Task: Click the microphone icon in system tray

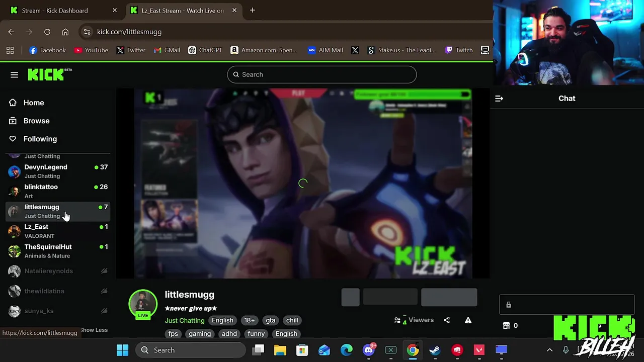Action: tap(566, 350)
